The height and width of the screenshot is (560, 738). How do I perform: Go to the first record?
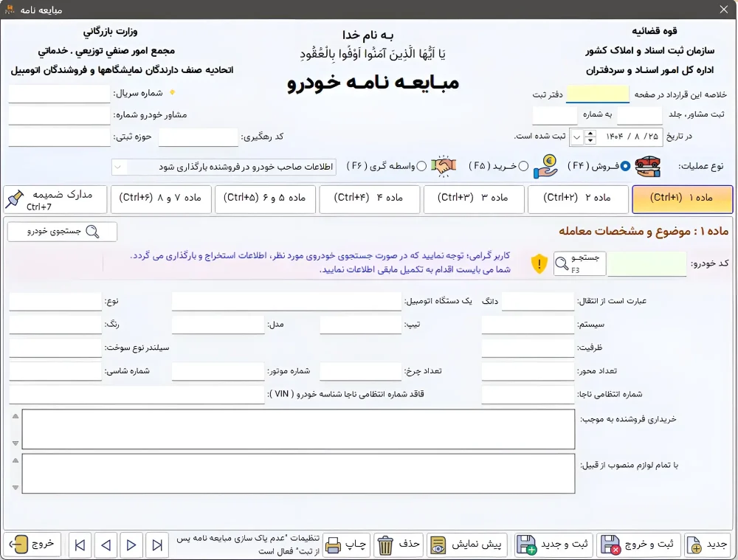click(x=80, y=545)
